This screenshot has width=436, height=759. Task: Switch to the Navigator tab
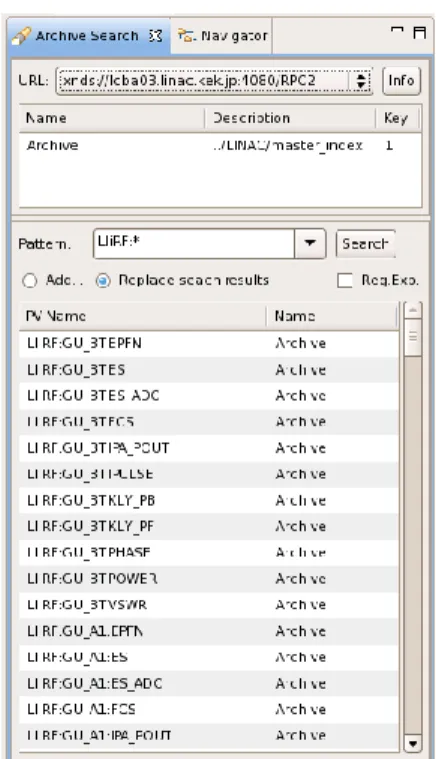point(222,36)
